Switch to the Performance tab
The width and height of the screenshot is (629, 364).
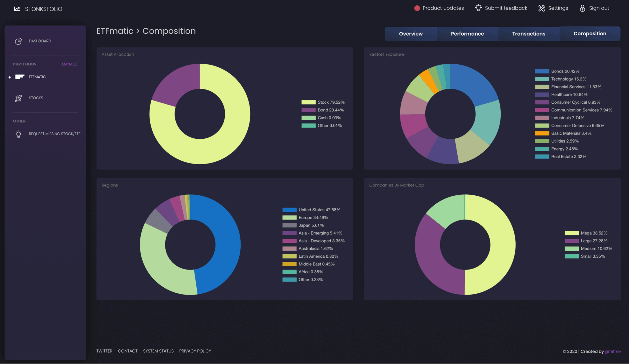pyautogui.click(x=467, y=34)
